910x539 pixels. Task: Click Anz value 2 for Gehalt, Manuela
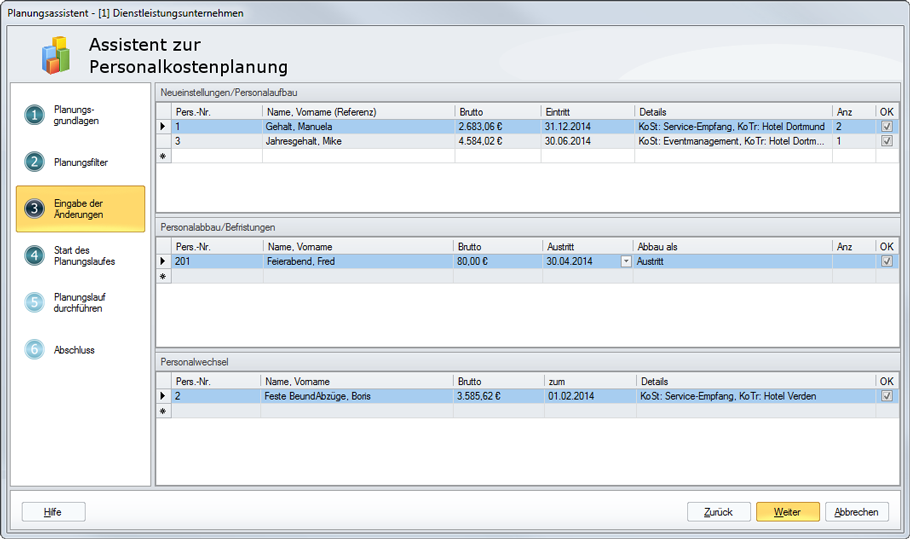point(854,126)
